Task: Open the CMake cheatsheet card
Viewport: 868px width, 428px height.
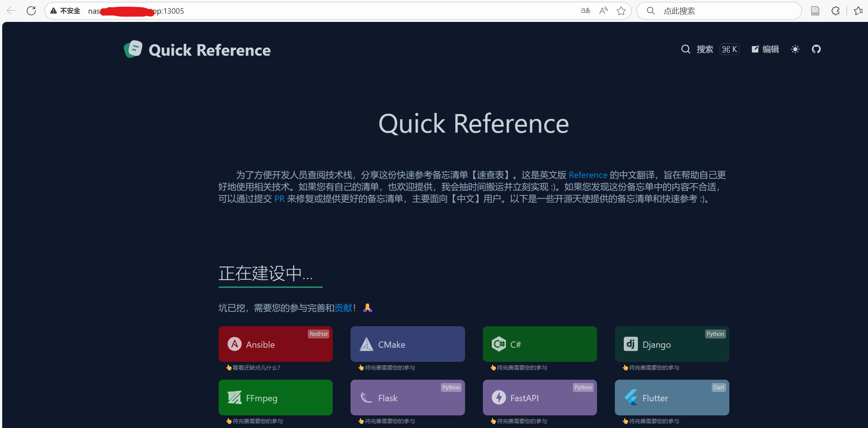Action: [407, 344]
